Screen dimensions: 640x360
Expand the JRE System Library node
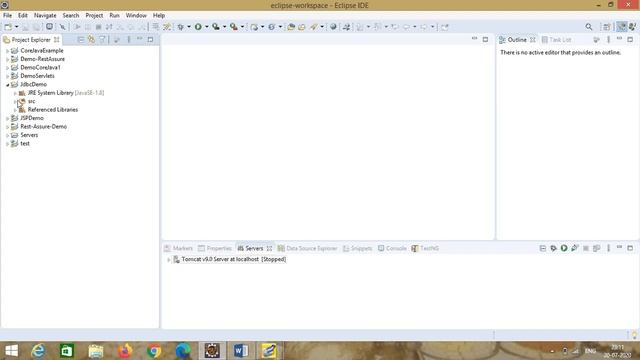tap(16, 93)
